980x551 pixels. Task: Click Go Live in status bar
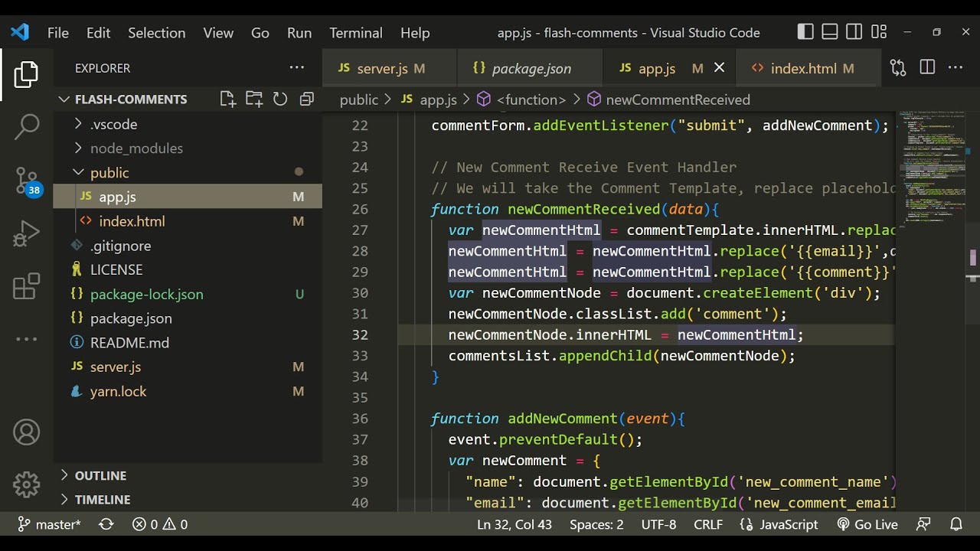tap(867, 524)
